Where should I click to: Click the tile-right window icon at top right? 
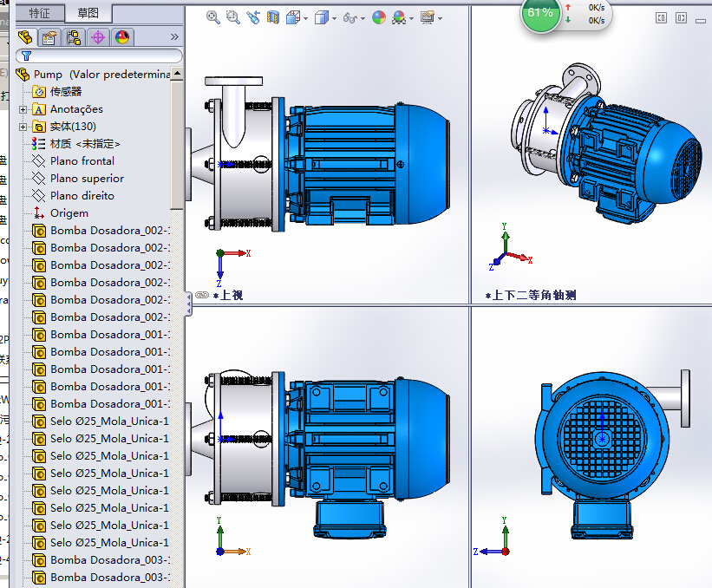coord(681,17)
